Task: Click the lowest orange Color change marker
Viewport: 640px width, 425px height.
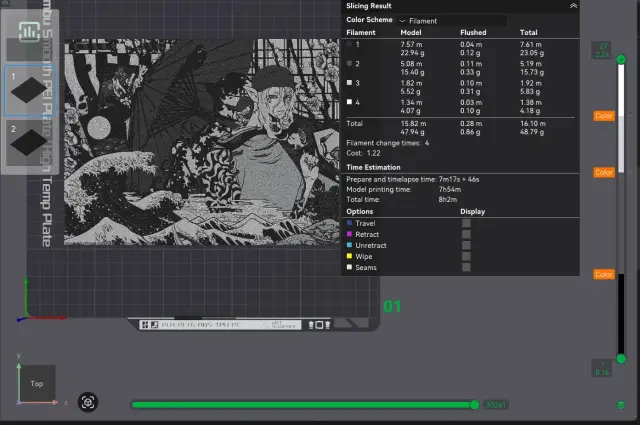Action: point(604,274)
